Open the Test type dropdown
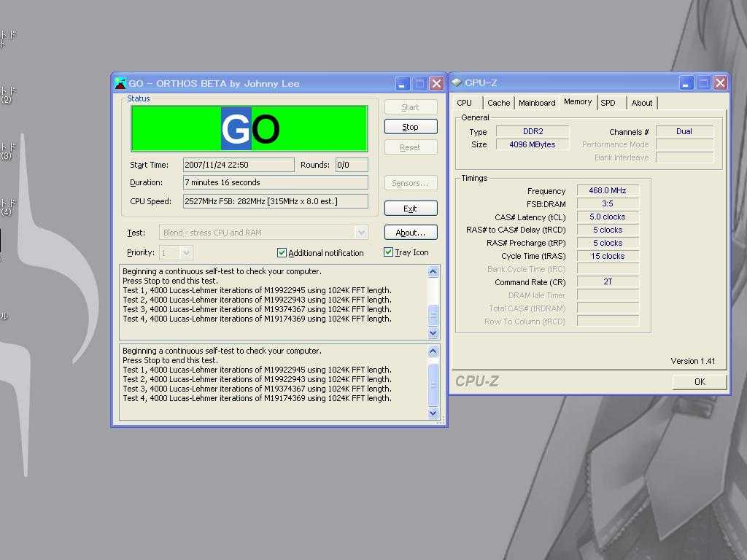Screen dimensions: 747x560 click(361, 233)
